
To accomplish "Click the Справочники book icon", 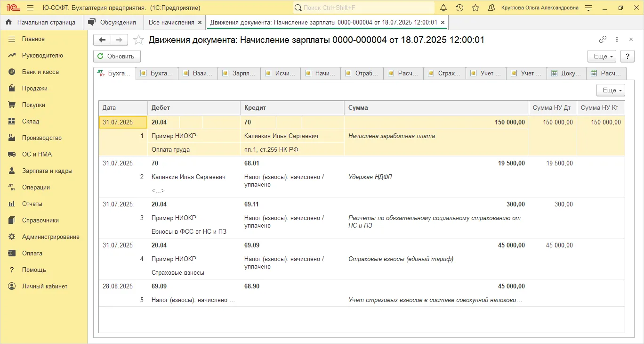I will (12, 220).
